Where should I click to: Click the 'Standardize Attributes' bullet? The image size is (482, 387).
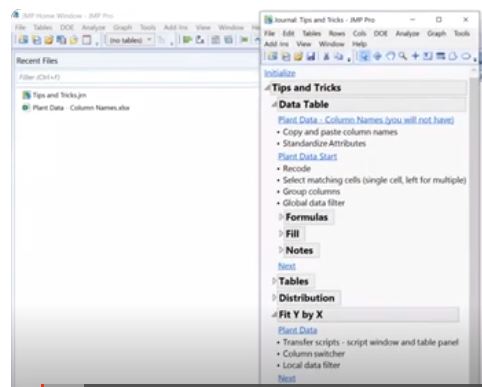click(x=324, y=143)
